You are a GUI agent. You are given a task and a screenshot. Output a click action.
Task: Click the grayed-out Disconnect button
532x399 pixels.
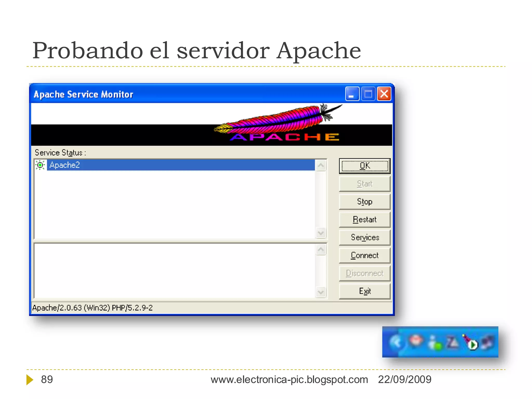pyautogui.click(x=364, y=273)
